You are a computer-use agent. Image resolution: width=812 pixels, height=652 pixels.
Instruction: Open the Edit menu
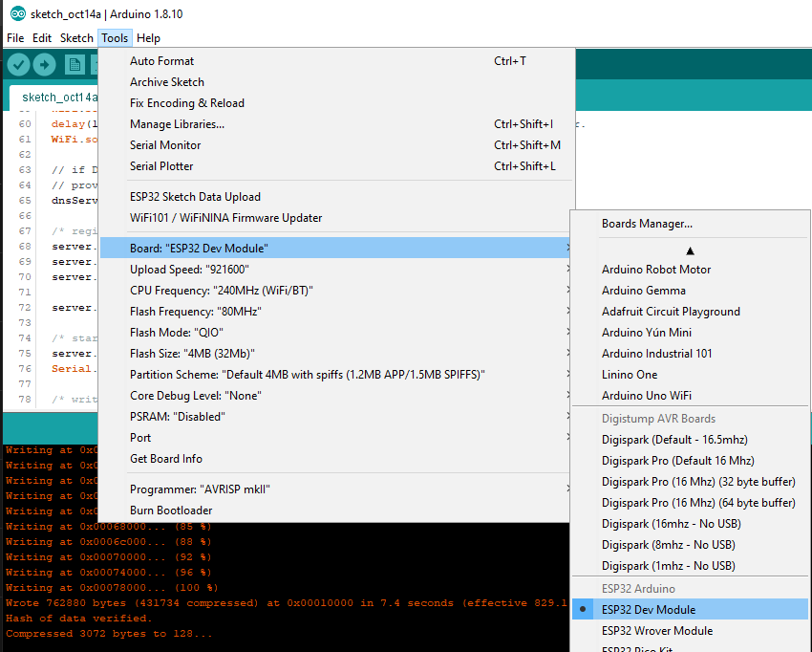point(42,38)
